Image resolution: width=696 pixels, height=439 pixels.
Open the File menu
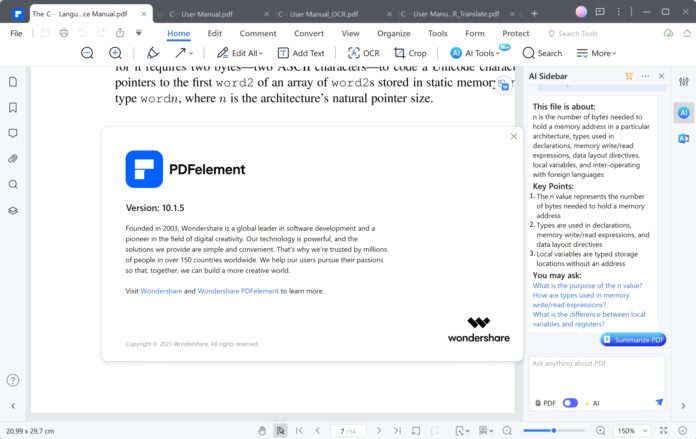tap(16, 33)
